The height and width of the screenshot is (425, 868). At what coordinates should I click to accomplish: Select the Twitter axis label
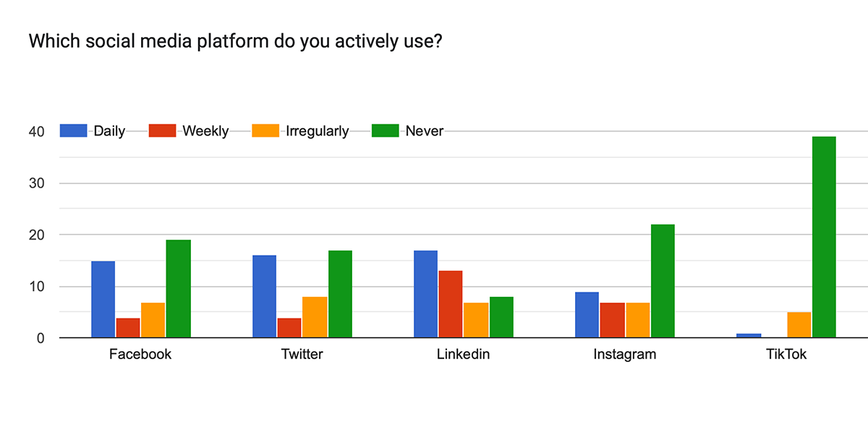302,355
